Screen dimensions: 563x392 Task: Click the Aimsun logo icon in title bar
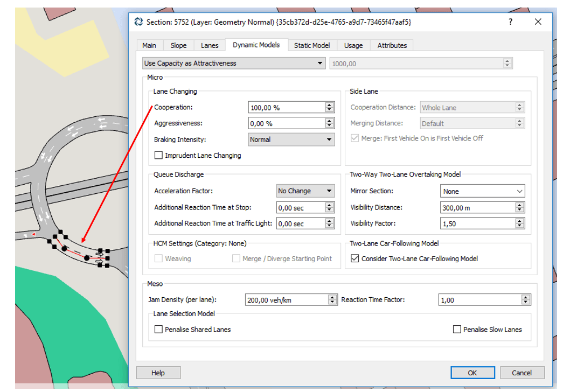(x=138, y=22)
